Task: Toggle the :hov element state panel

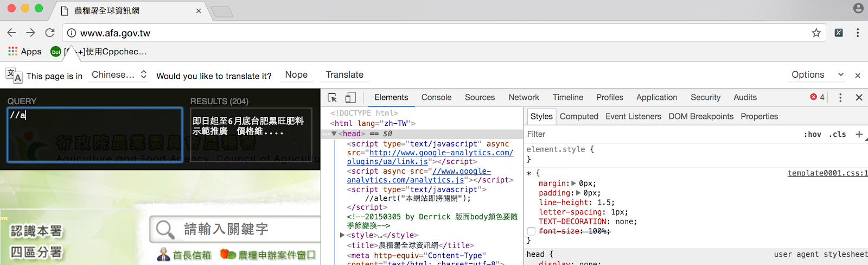Action: [812, 134]
